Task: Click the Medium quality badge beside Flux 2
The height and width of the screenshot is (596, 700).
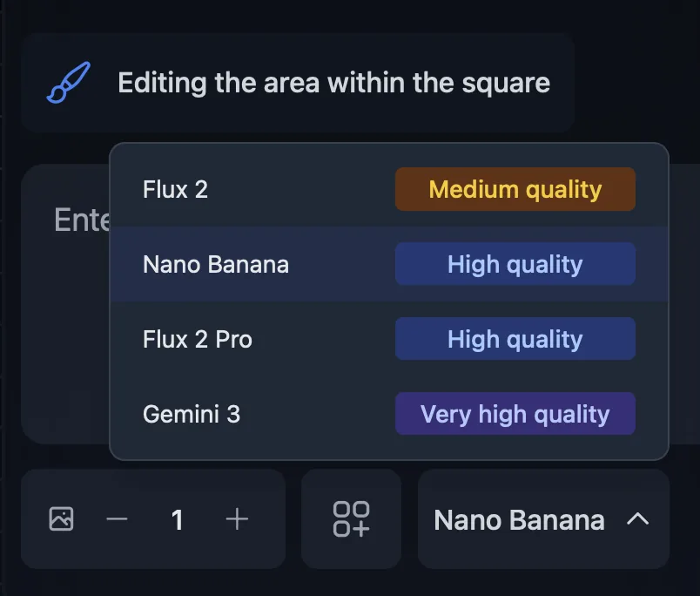Action: (515, 189)
